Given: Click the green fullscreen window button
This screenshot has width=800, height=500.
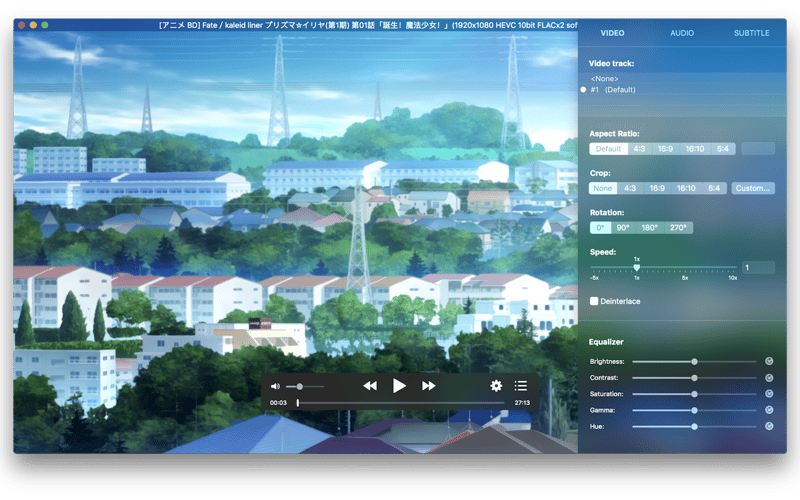Looking at the screenshot, I should [45, 24].
